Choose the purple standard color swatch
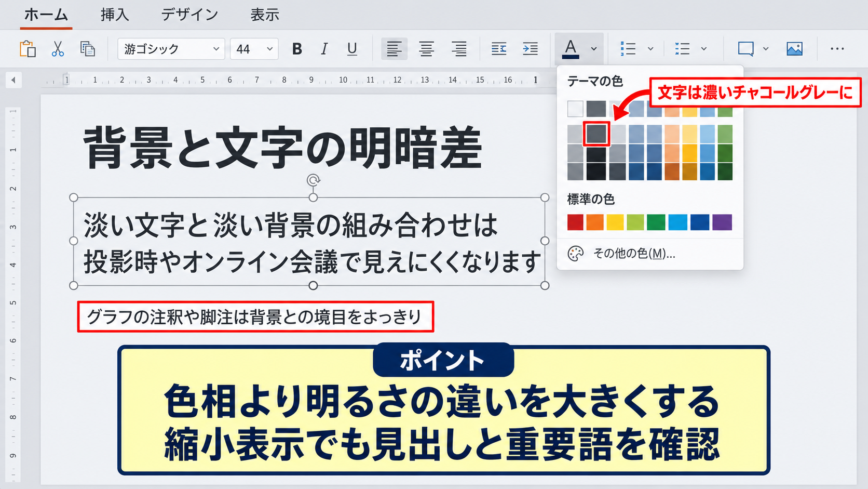868x489 pixels. pyautogui.click(x=722, y=222)
